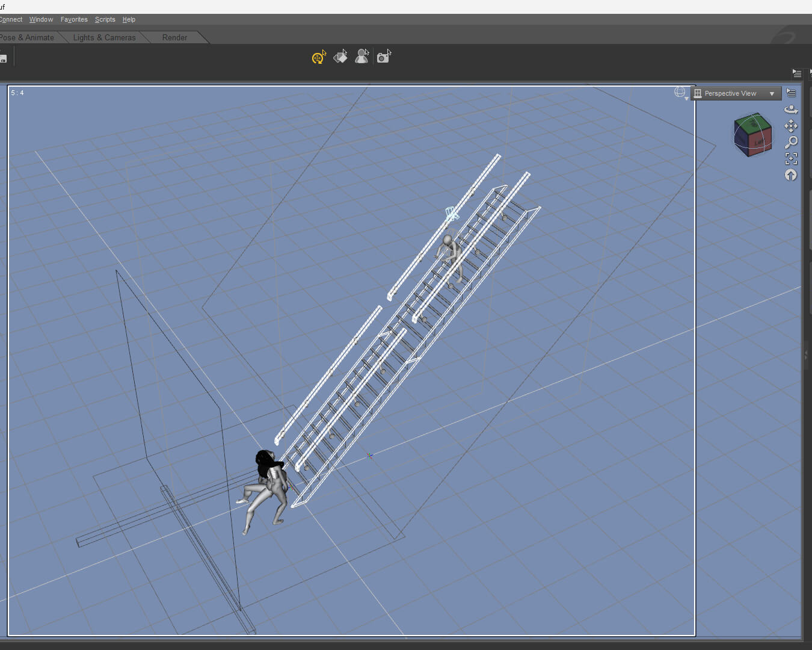This screenshot has height=650, width=812.
Task: Click the green Top face of view cube
Action: (x=753, y=123)
